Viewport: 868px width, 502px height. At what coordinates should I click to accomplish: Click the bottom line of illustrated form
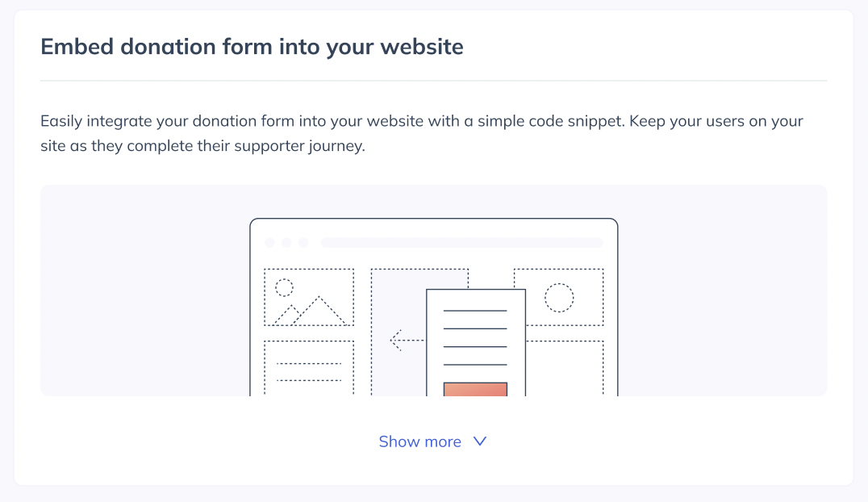[x=475, y=365]
